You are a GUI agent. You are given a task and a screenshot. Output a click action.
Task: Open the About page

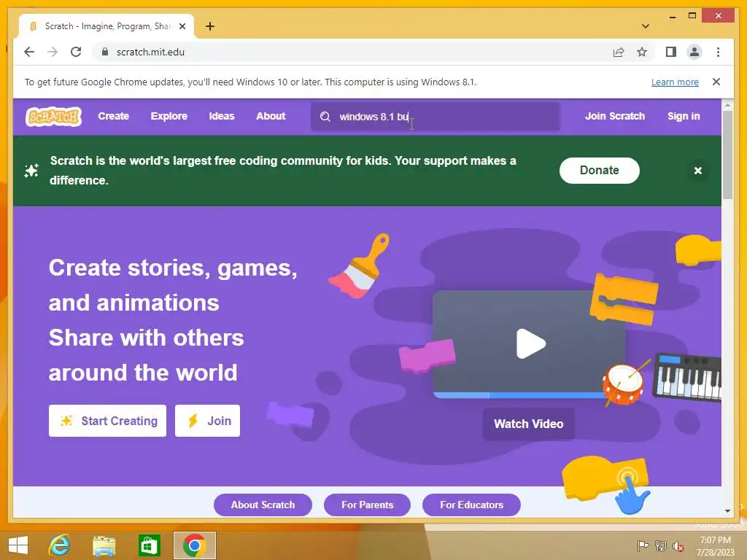[x=271, y=116]
